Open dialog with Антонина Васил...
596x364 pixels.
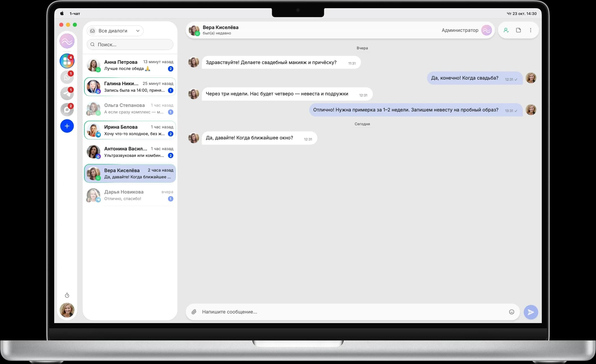point(130,152)
